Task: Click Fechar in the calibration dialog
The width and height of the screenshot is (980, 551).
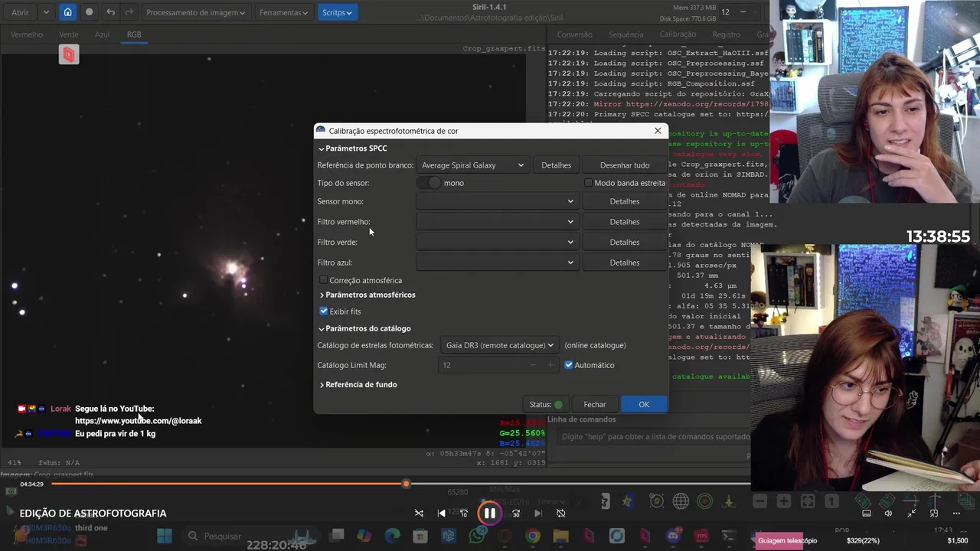Action: (x=594, y=404)
